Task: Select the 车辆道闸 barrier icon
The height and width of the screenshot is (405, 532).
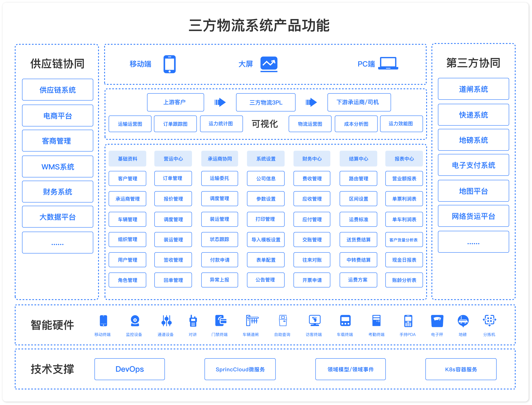Action: pyautogui.click(x=252, y=321)
